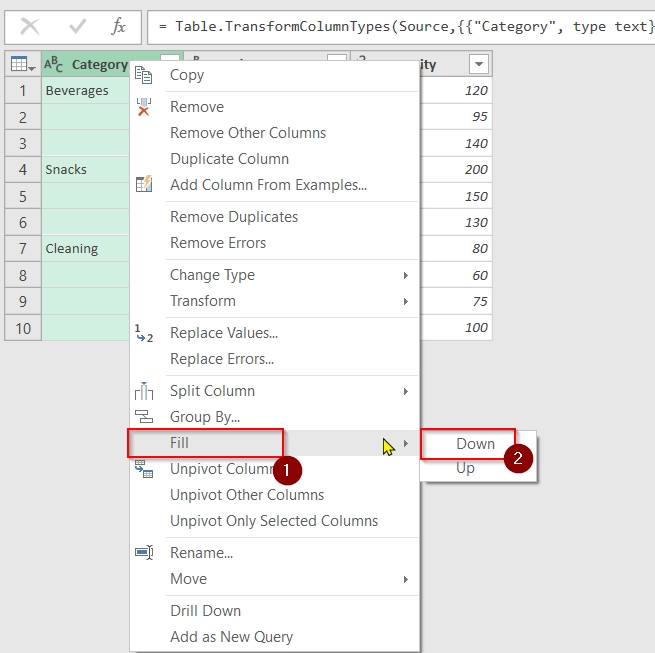Choose Remove Other Columns

pos(248,133)
